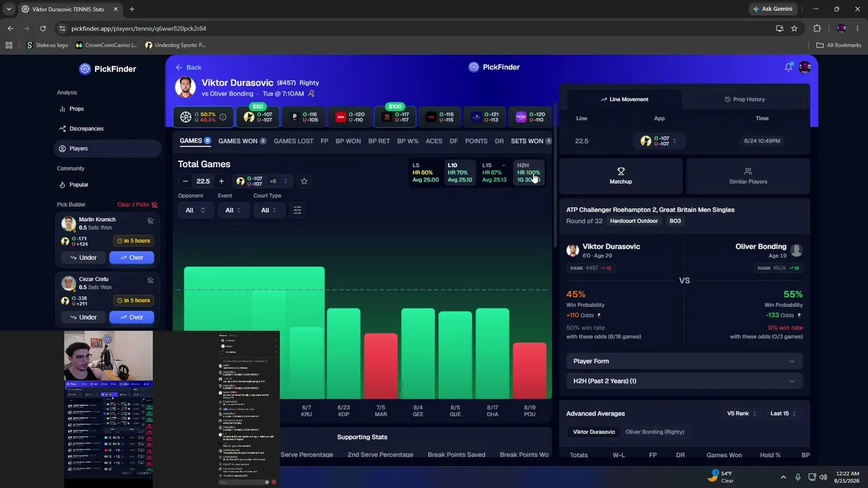Screen dimensions: 868x488
Task: Clear 2 Picks from Pick Builder
Action: tap(138, 205)
